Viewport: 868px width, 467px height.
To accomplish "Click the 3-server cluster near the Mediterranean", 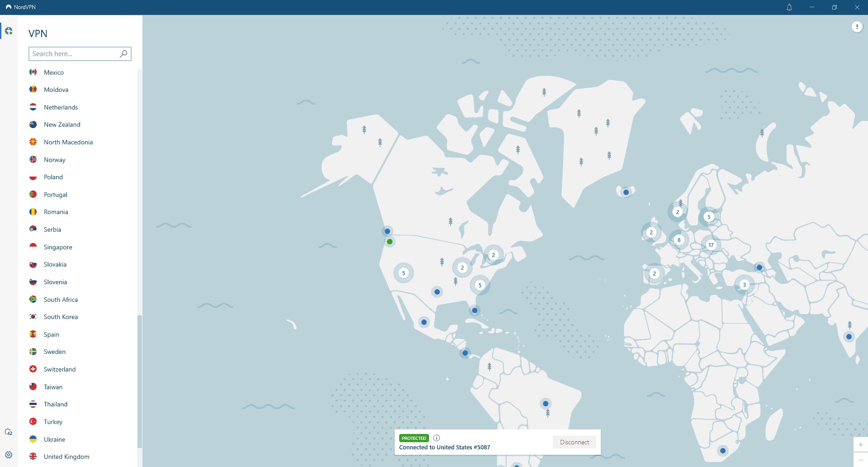I will (x=744, y=285).
